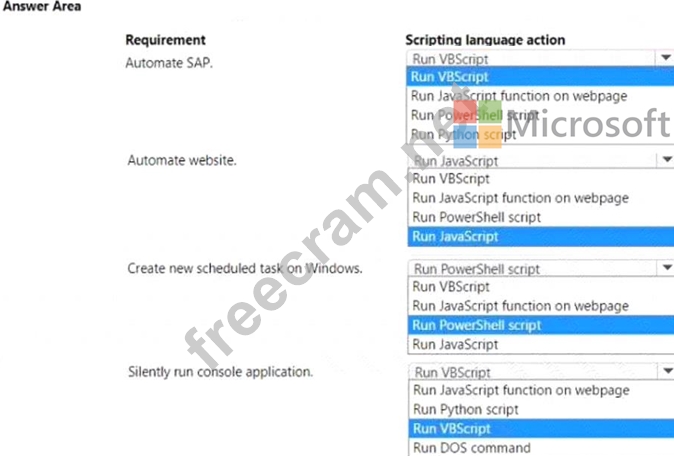Image resolution: width=674 pixels, height=456 pixels.
Task: Choose highlighted Run JavaScript for Automate website
Action: pos(455,237)
